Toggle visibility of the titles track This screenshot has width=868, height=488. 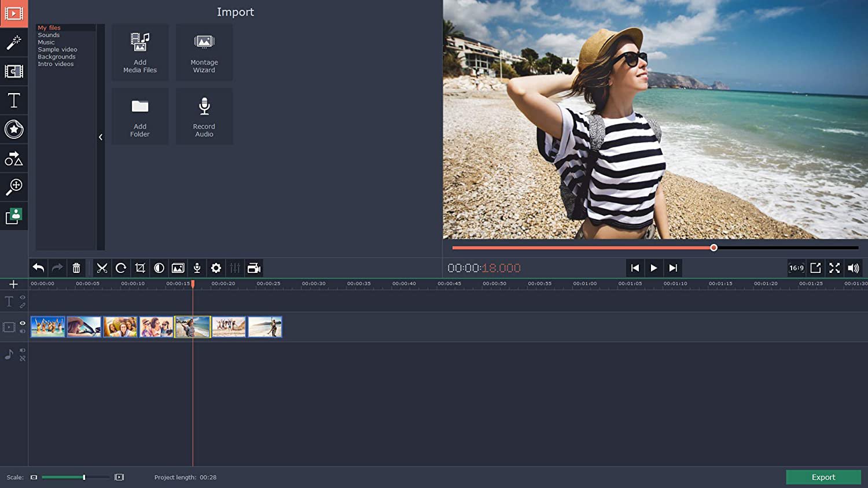(23, 297)
